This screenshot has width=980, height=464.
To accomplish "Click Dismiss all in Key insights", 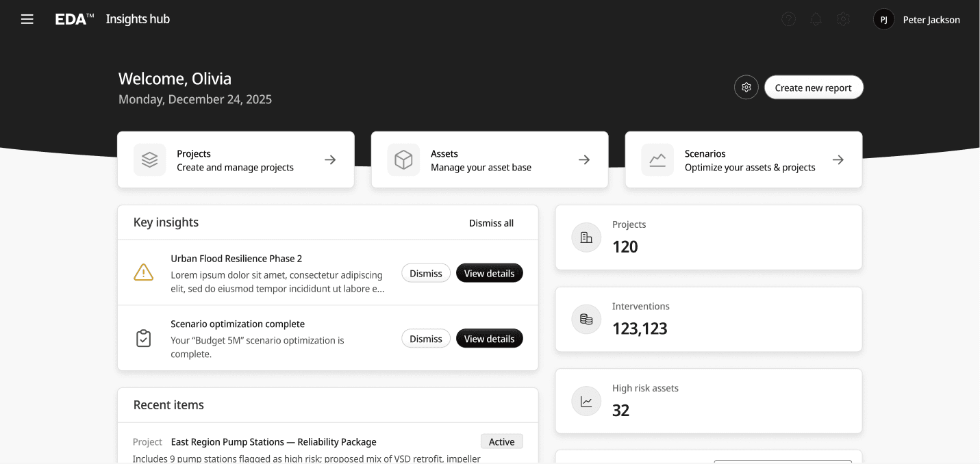I will pyautogui.click(x=491, y=223).
